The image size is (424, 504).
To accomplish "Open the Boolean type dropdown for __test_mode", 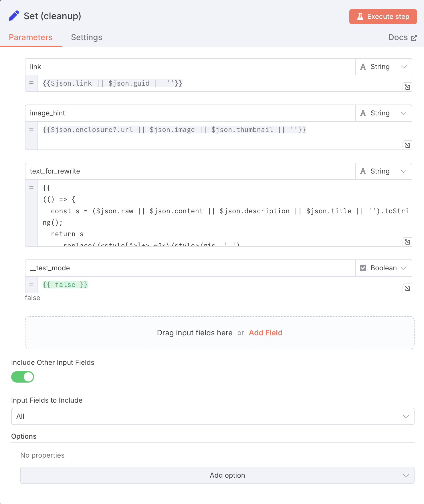I will (x=383, y=268).
